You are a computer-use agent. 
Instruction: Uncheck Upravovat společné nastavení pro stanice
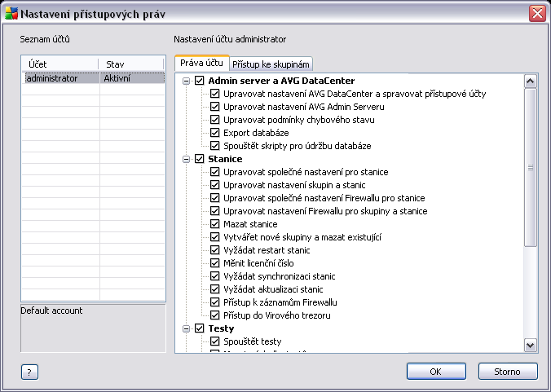click(214, 172)
